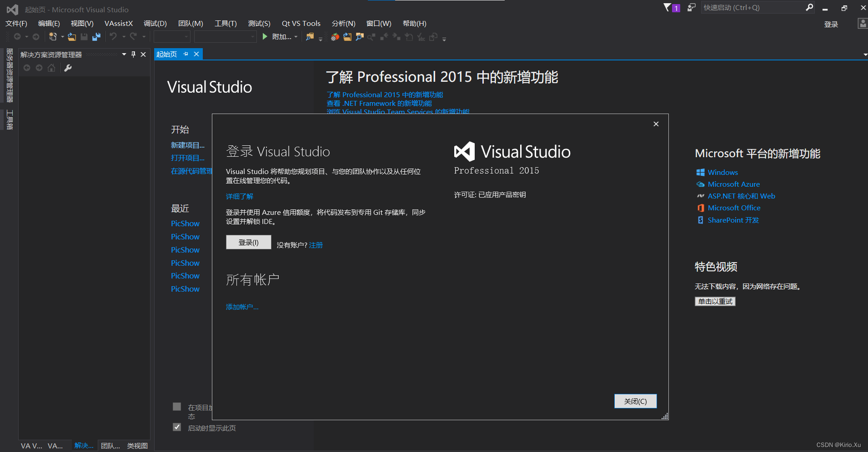Click the sign-in dialog bottom-right size grip

click(665, 416)
